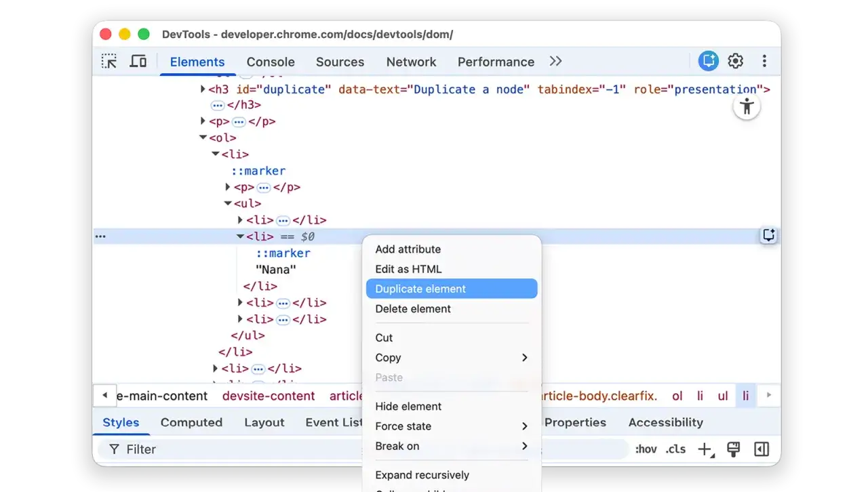Viewport: 868px width, 492px height.
Task: Expand the p node below the h3
Action: click(x=203, y=121)
